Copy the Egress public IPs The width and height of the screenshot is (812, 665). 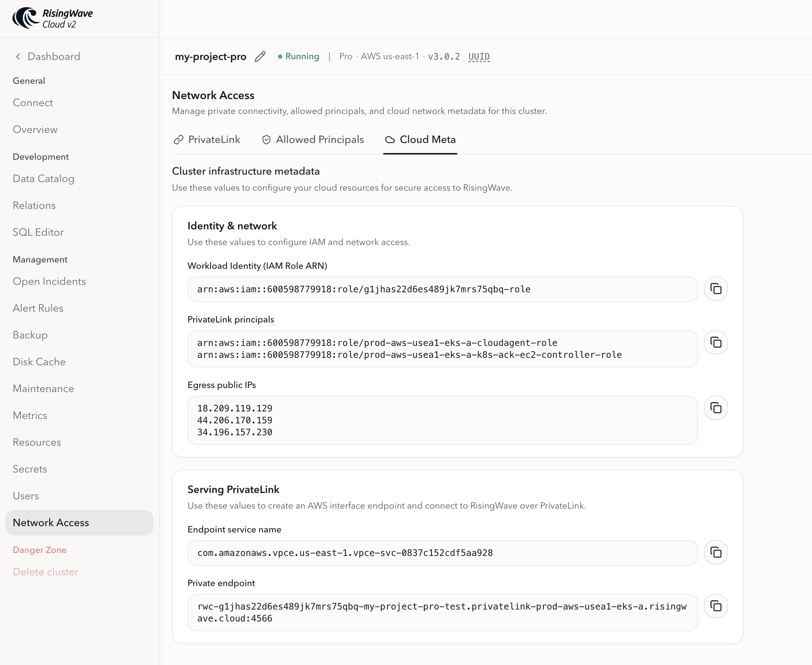[x=716, y=408]
